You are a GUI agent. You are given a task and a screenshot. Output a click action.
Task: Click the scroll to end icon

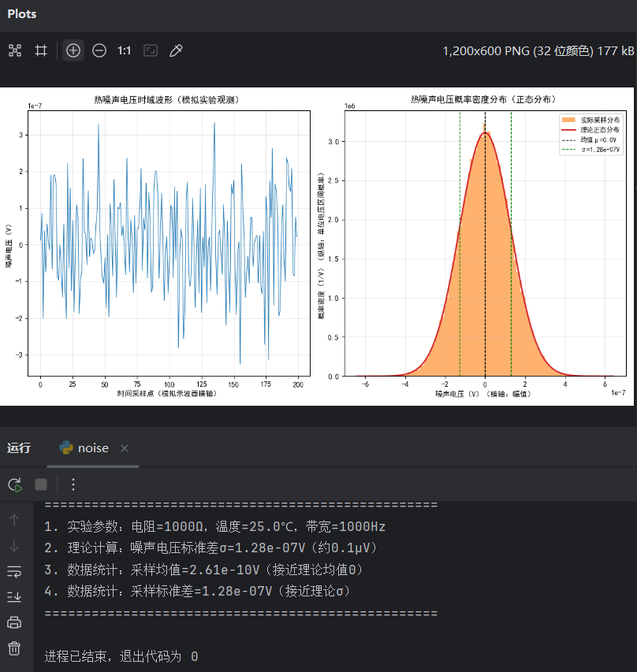tap(14, 596)
